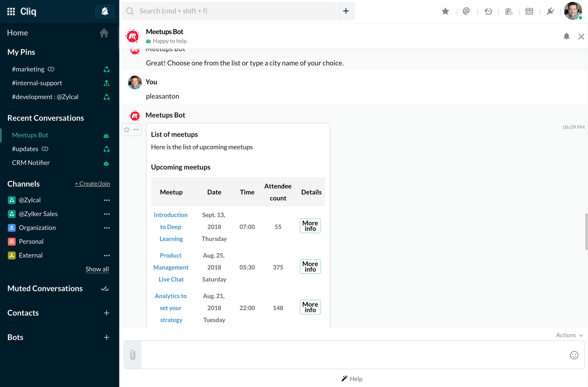Open the @Zylcal channel group

click(x=30, y=200)
